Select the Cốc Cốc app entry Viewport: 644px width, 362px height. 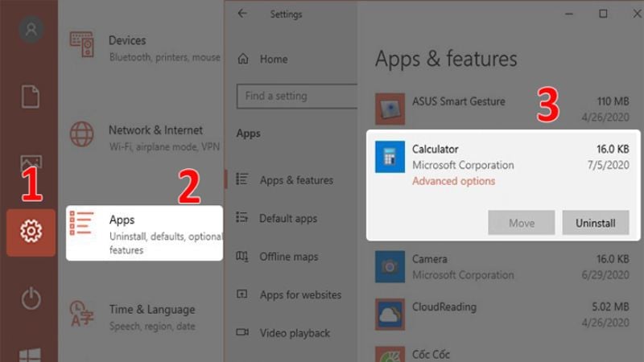tap(502, 354)
